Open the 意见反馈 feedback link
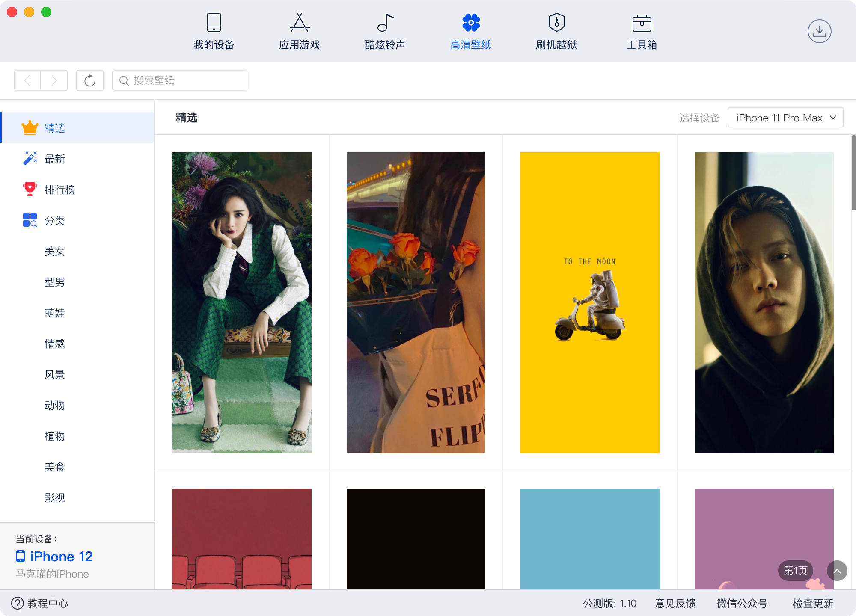 click(675, 603)
